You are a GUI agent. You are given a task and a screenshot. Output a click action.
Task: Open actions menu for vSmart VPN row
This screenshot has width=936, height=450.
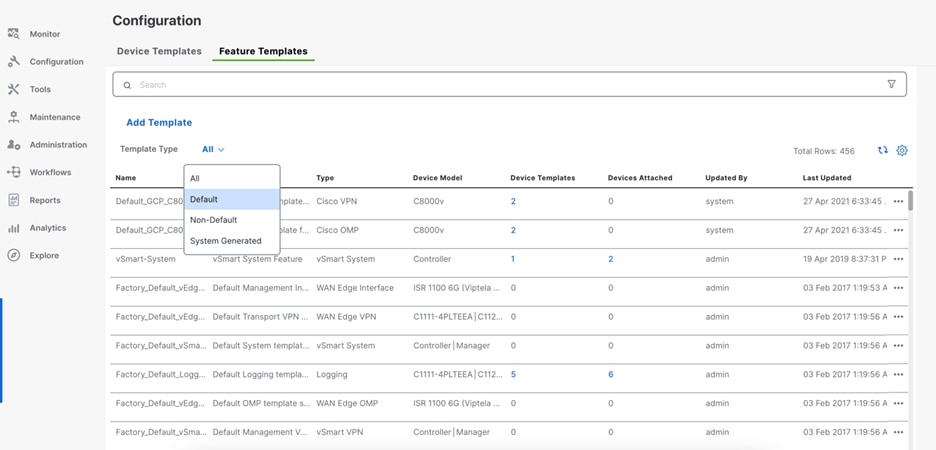[x=898, y=432]
